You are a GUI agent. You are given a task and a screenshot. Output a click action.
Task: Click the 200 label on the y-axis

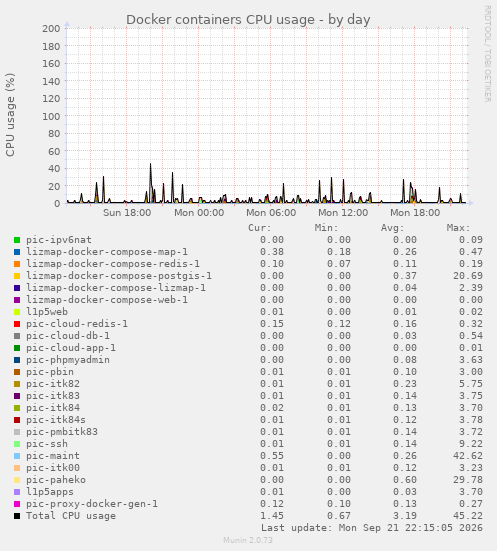[x=51, y=28]
